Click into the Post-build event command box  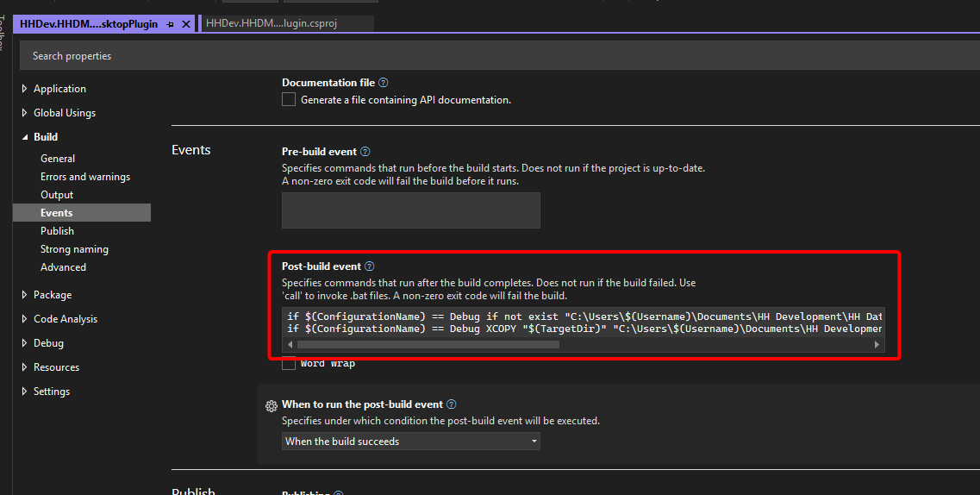pyautogui.click(x=584, y=323)
